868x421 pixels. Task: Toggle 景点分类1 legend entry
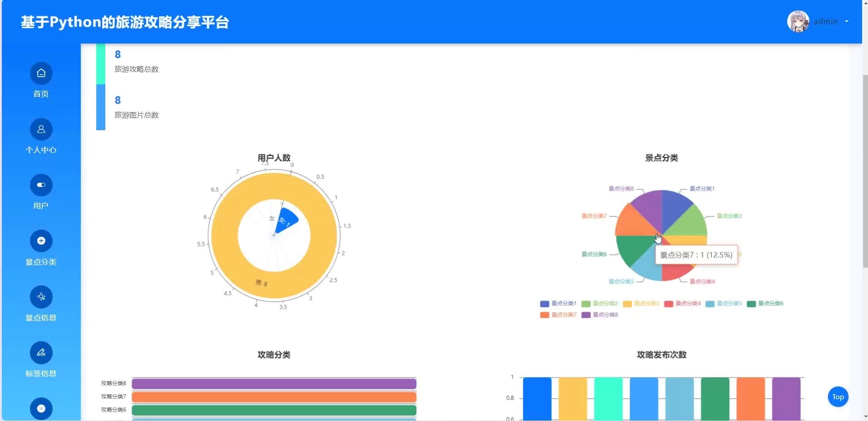558,304
